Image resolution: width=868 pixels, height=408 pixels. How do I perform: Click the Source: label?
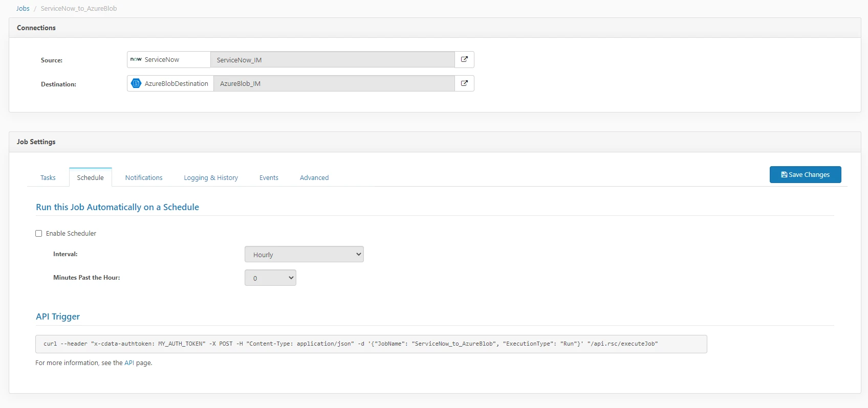tap(52, 60)
